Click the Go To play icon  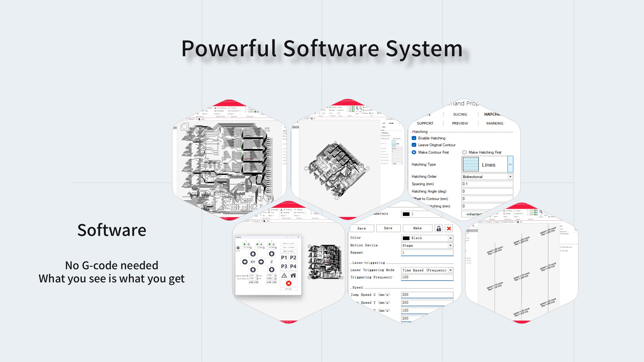pos(238,248)
